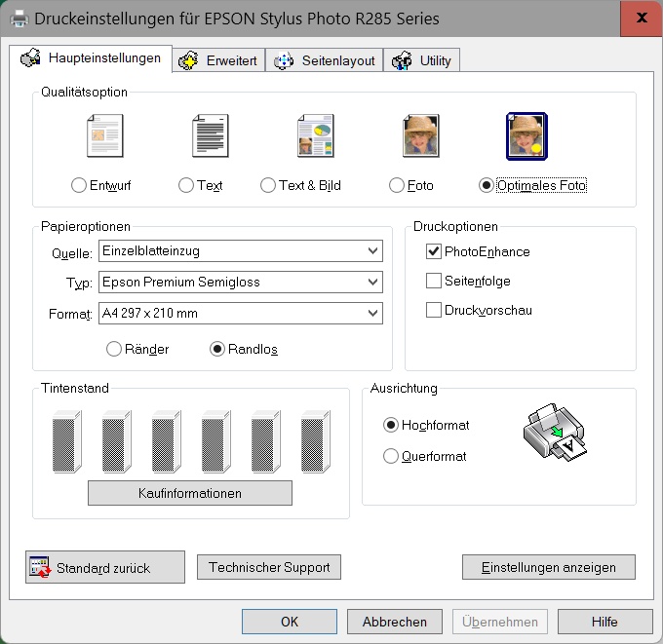Open the Quelle dropdown
Viewport: 663px width, 644px height.
(x=241, y=251)
